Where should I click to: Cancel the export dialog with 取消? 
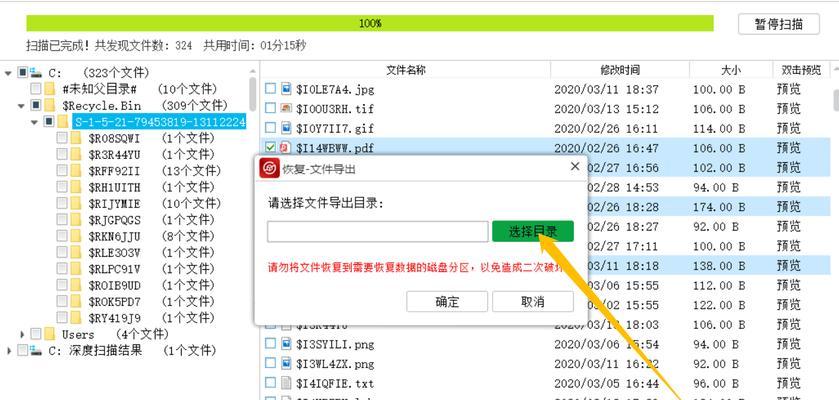[533, 302]
